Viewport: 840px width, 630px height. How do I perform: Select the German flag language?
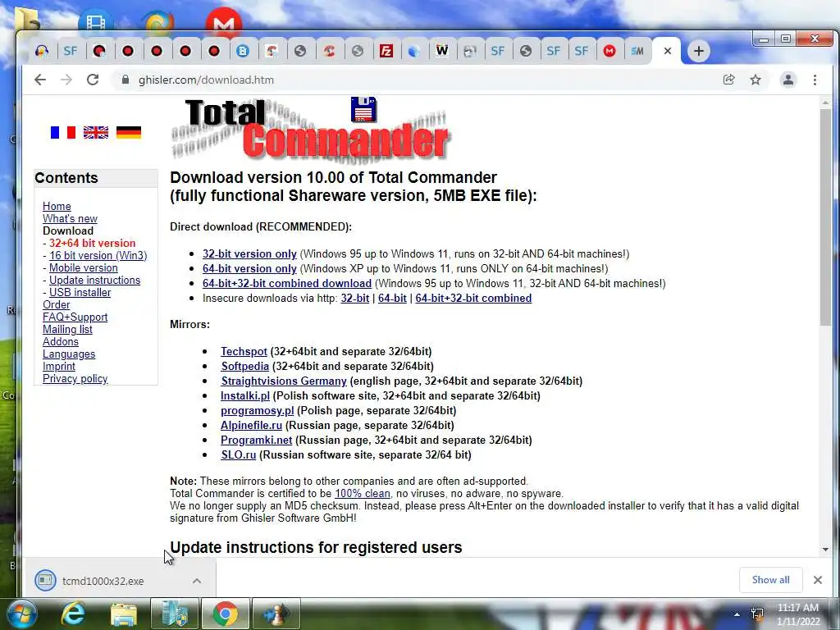(129, 132)
